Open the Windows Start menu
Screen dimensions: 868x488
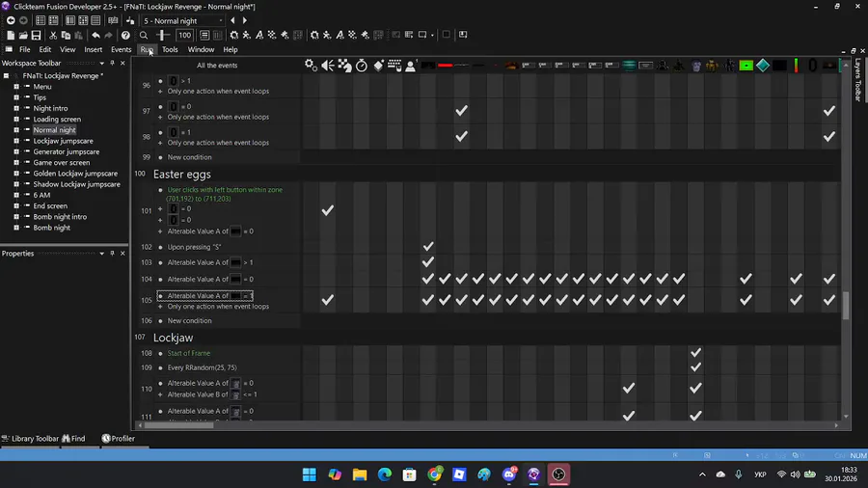[310, 474]
